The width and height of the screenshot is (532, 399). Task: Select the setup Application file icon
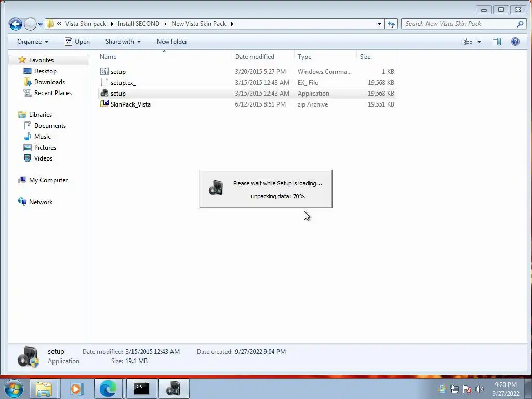click(x=104, y=93)
